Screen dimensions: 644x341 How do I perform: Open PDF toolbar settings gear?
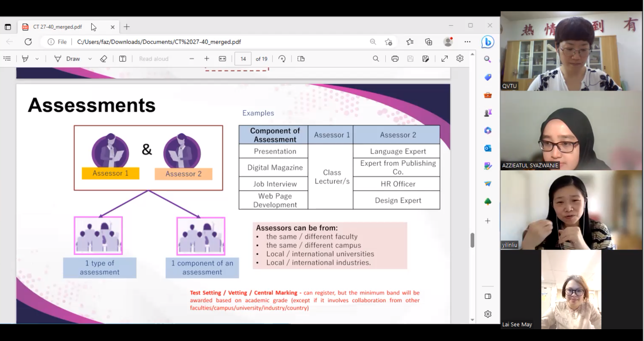click(x=460, y=58)
